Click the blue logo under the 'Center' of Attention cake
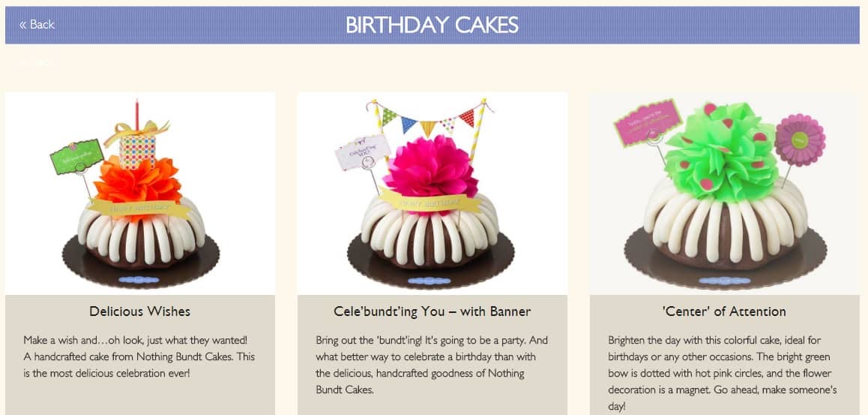Viewport: 868px width, 415px height. pyautogui.click(x=724, y=281)
